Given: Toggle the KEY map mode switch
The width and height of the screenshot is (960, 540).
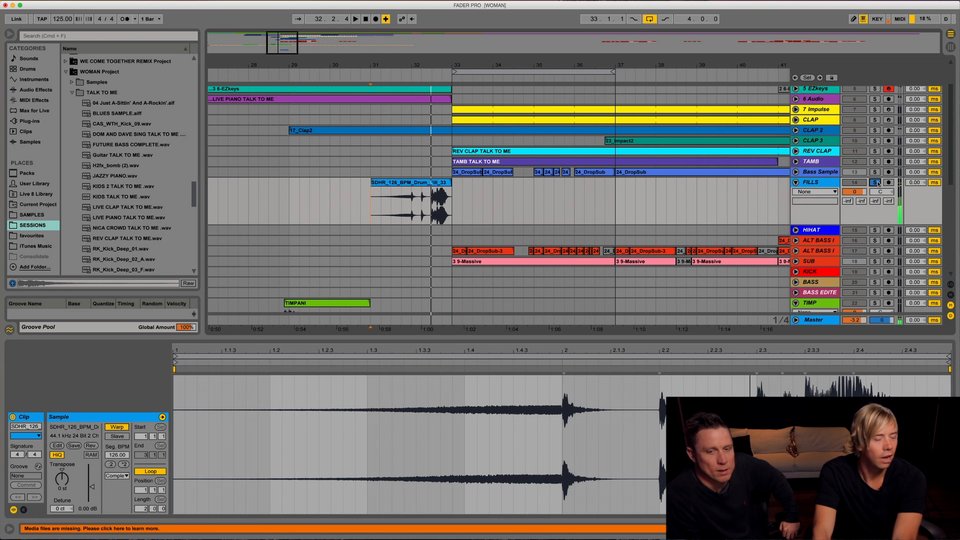Looking at the screenshot, I should coord(877,19).
